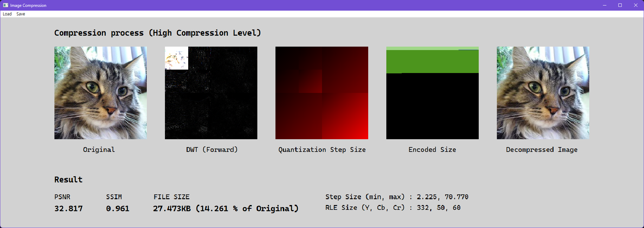This screenshot has height=228, width=644.
Task: Click the file size value 27.473KB
Action: click(x=172, y=208)
